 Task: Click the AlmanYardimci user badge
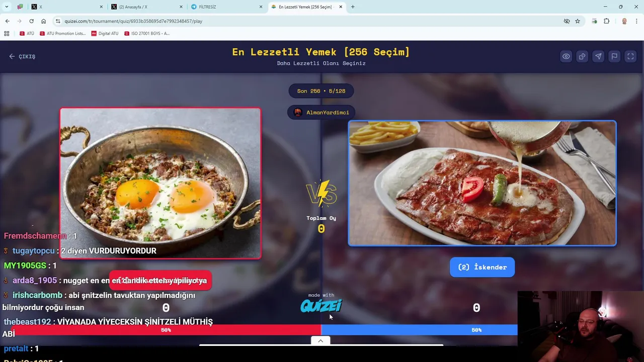(x=321, y=112)
